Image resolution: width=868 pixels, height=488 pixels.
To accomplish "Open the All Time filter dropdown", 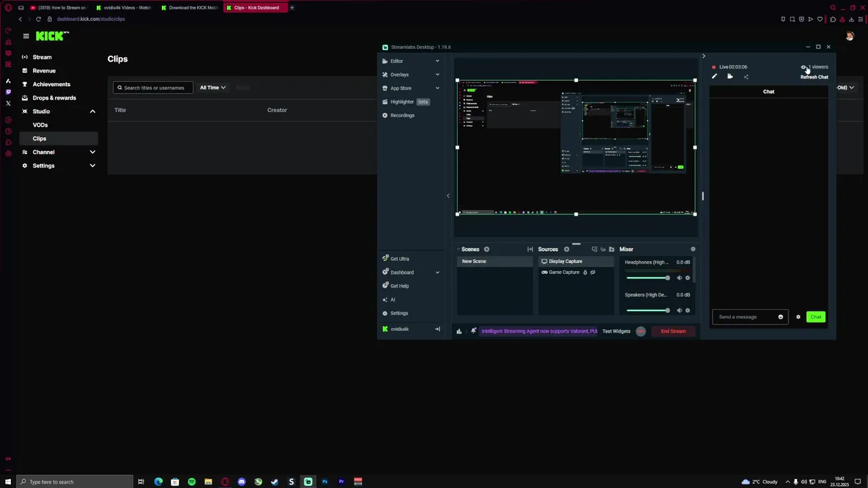I will [x=212, y=87].
